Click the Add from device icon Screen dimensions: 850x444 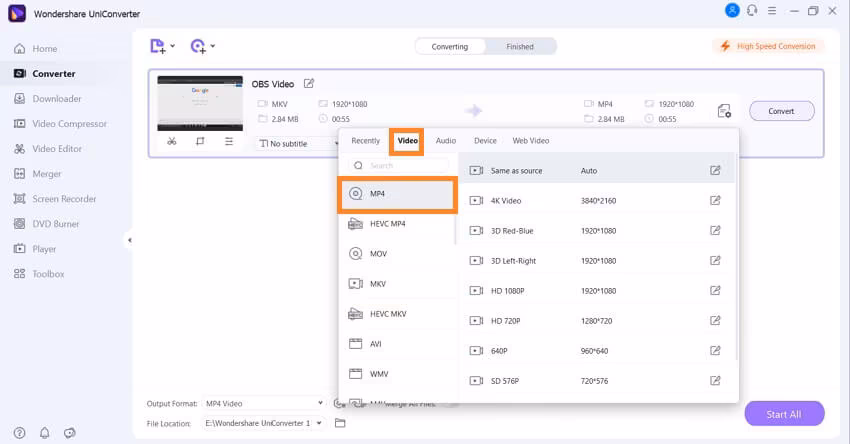[x=198, y=46]
